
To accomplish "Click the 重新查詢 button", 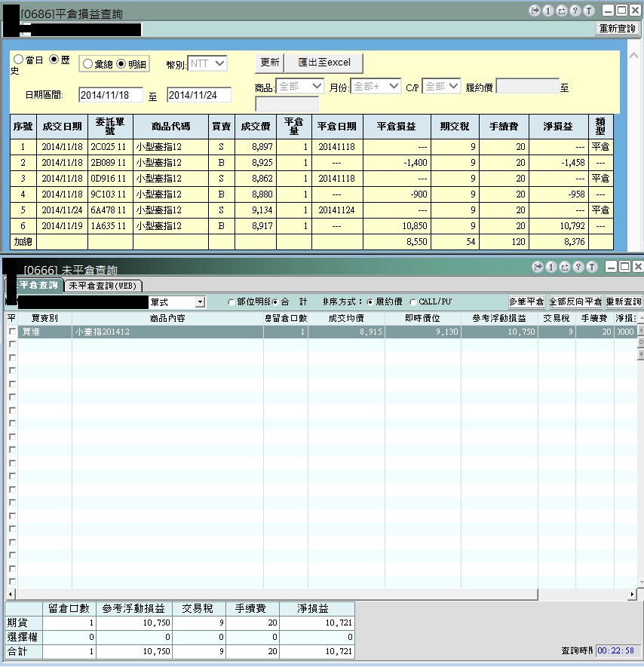I will click(x=617, y=29).
